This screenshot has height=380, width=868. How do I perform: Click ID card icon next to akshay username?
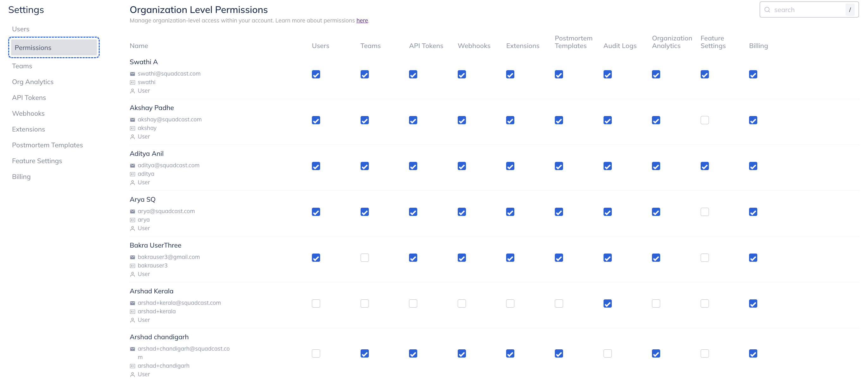(x=133, y=128)
